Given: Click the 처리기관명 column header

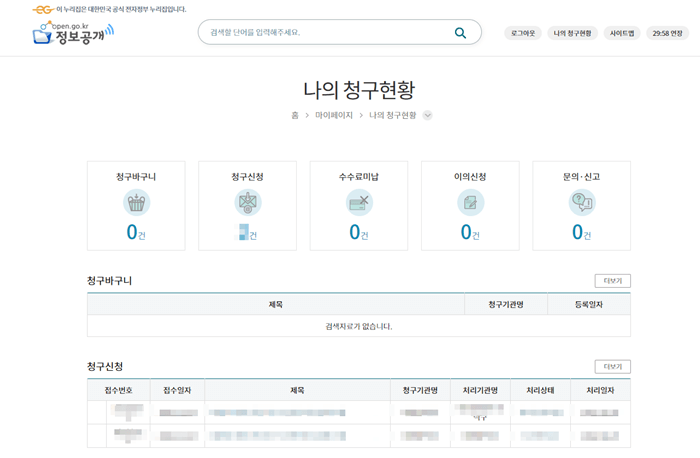Looking at the screenshot, I should pos(480,390).
